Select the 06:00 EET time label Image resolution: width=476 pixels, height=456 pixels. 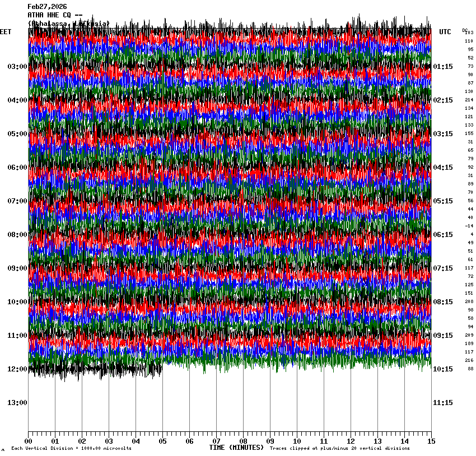(x=17, y=167)
